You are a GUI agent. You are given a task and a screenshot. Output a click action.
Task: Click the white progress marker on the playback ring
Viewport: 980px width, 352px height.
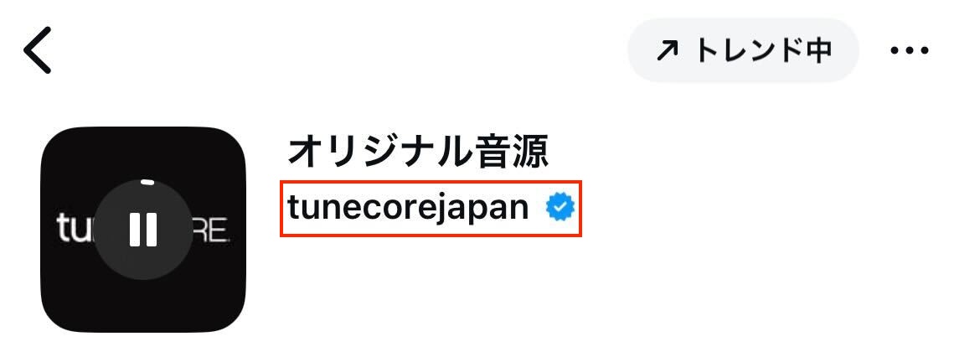pos(147,183)
